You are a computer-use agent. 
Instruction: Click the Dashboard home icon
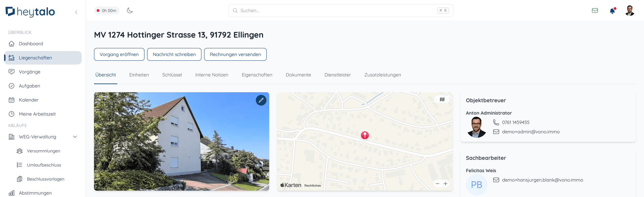click(11, 44)
